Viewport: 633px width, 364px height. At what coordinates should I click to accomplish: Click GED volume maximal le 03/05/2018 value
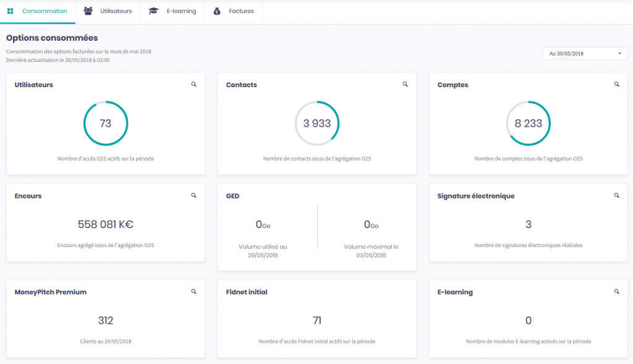(x=371, y=225)
